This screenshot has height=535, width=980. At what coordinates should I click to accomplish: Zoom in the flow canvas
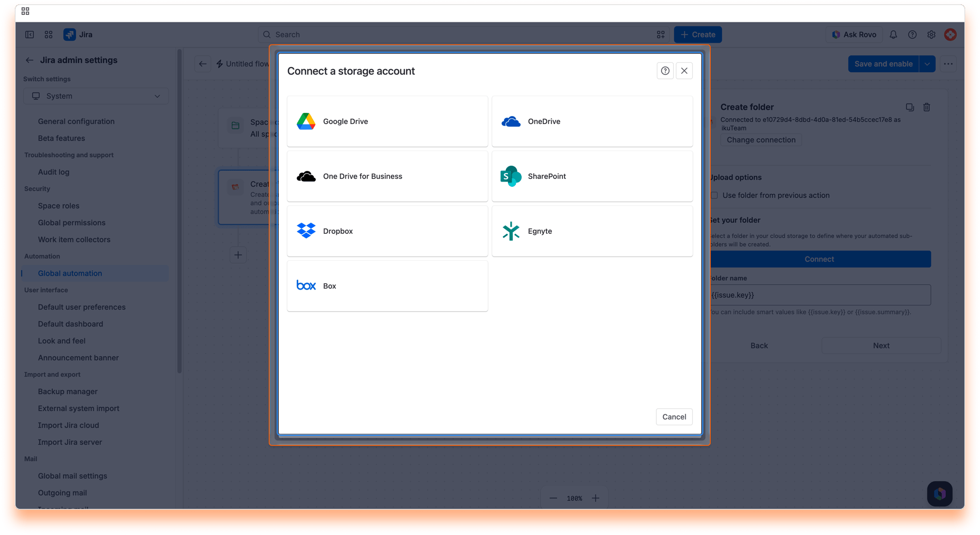click(x=595, y=498)
